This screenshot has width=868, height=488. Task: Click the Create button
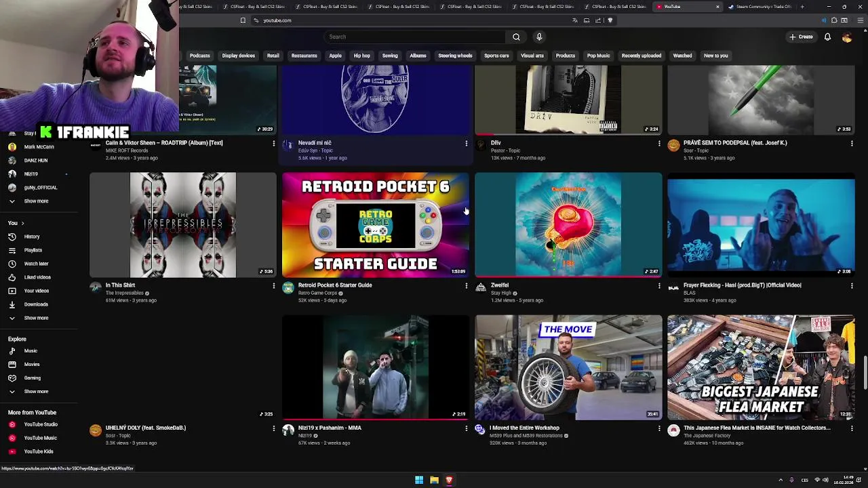801,37
